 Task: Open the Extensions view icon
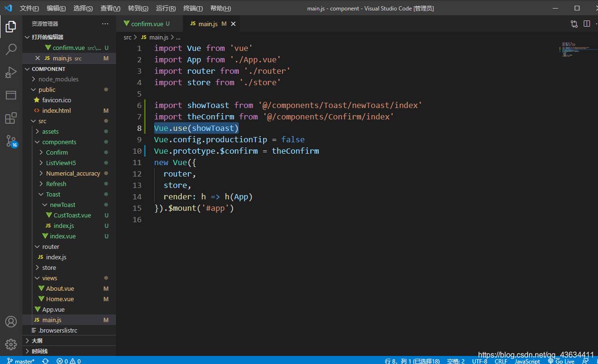click(x=10, y=118)
